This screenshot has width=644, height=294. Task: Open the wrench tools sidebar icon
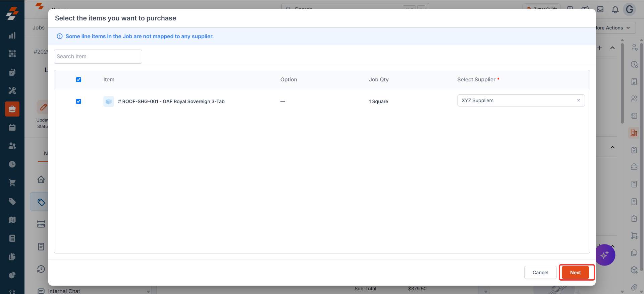click(12, 91)
